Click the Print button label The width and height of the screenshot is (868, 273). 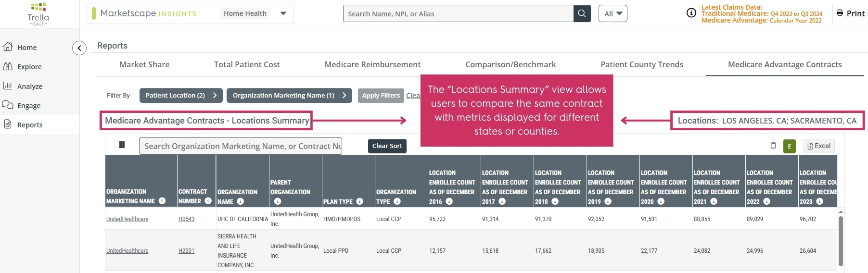point(855,13)
